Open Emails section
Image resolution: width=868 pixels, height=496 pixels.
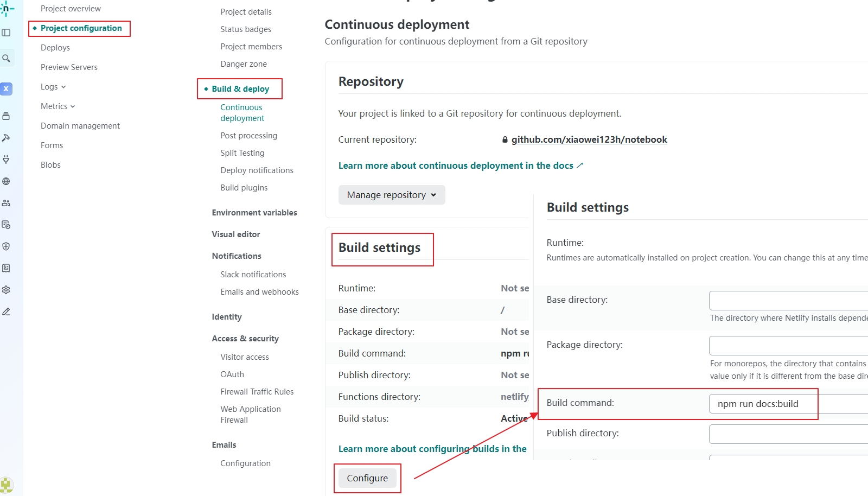(224, 445)
